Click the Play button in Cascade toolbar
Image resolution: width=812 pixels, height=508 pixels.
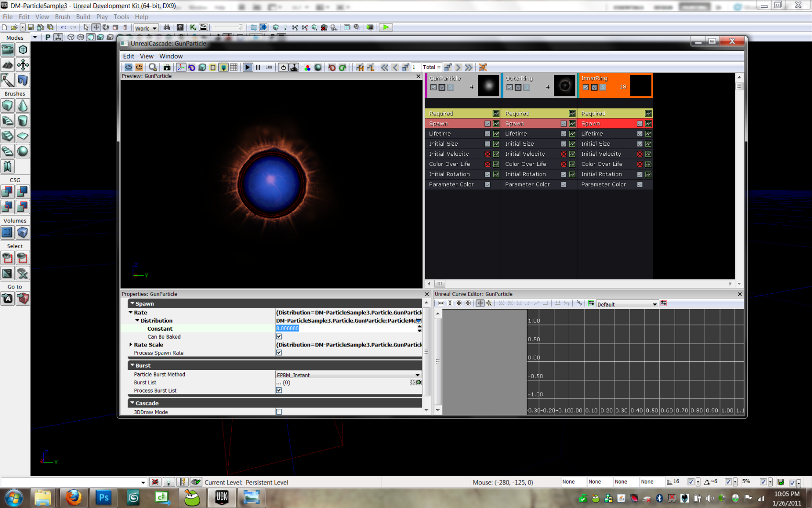pos(248,68)
